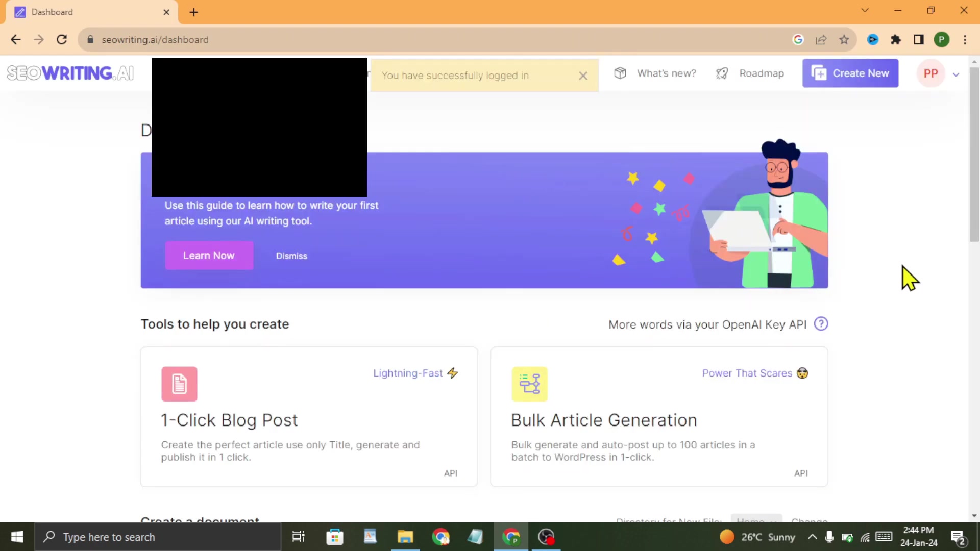
Task: Click the Roadmap rocket icon
Action: (x=722, y=73)
